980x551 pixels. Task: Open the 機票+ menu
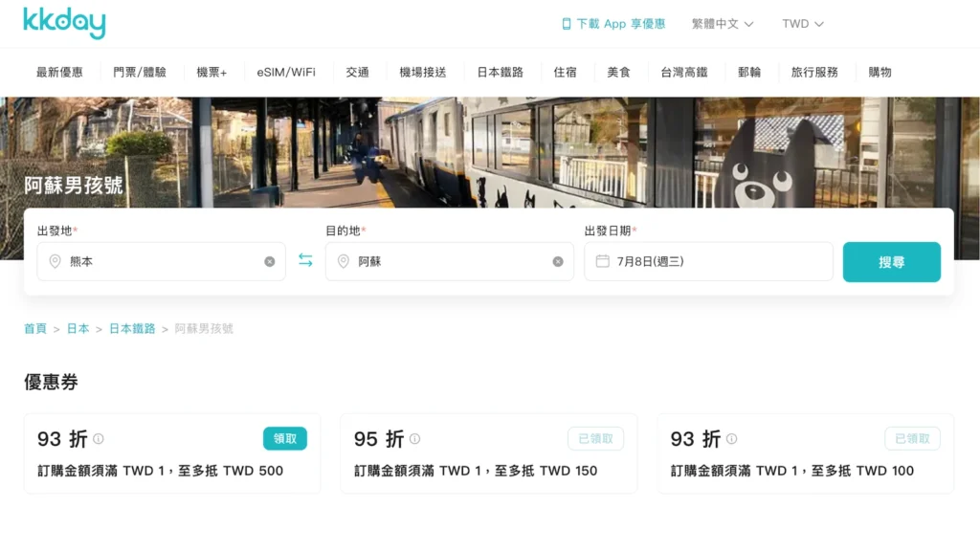[x=212, y=73]
